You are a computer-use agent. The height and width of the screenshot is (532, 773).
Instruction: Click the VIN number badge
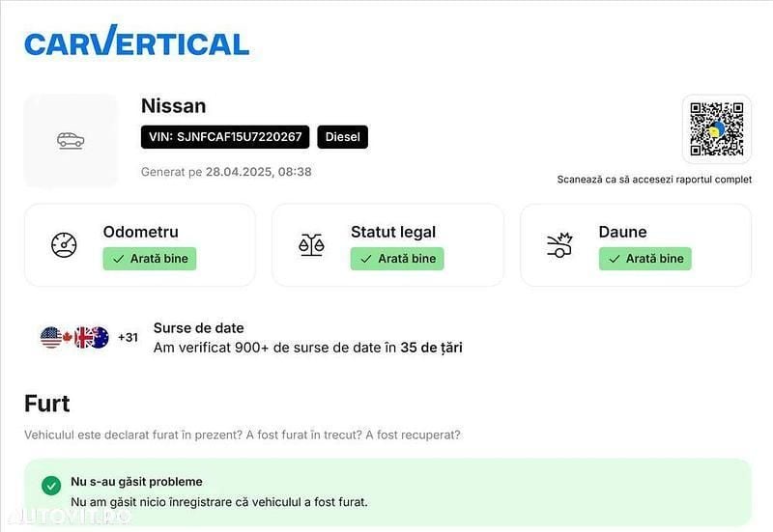225,137
